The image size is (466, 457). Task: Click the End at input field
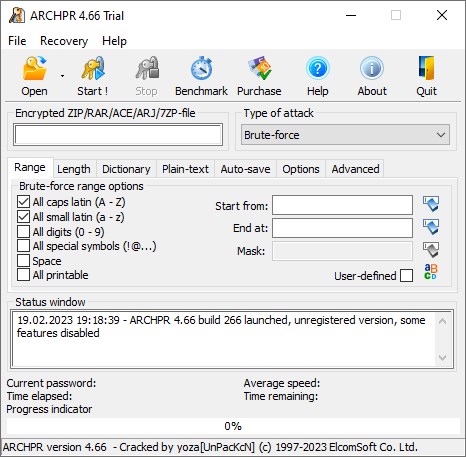[342, 228]
